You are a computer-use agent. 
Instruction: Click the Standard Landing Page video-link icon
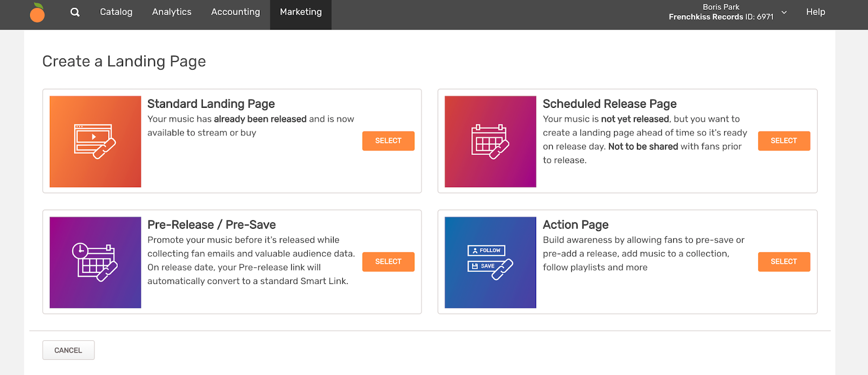click(95, 141)
